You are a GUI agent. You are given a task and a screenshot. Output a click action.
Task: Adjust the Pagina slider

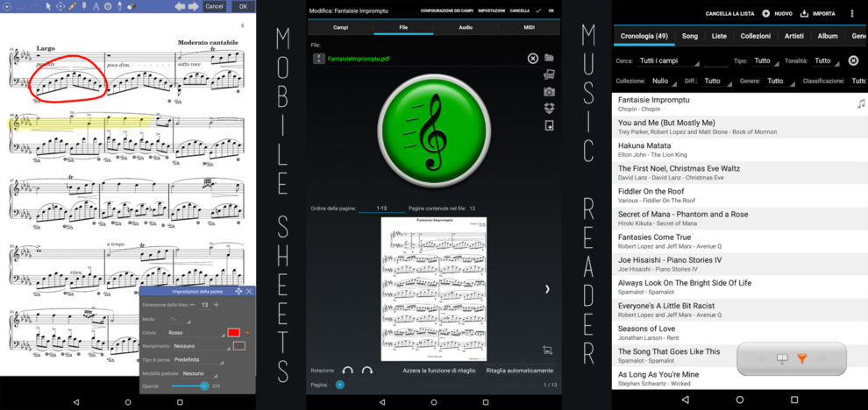coord(435,385)
